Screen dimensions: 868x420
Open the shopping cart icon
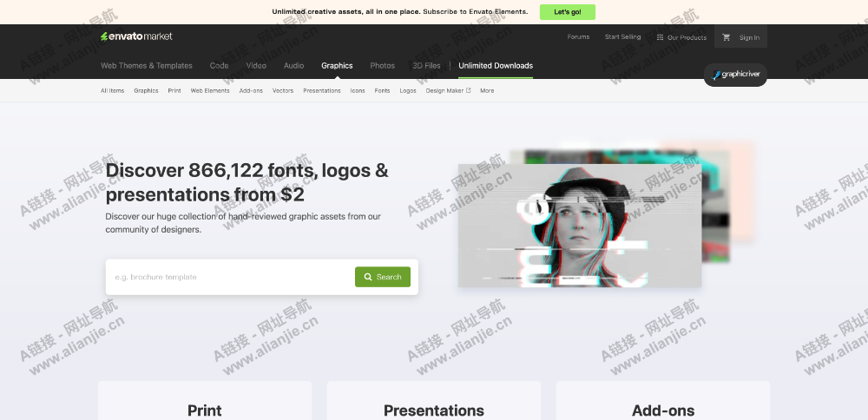coord(727,37)
